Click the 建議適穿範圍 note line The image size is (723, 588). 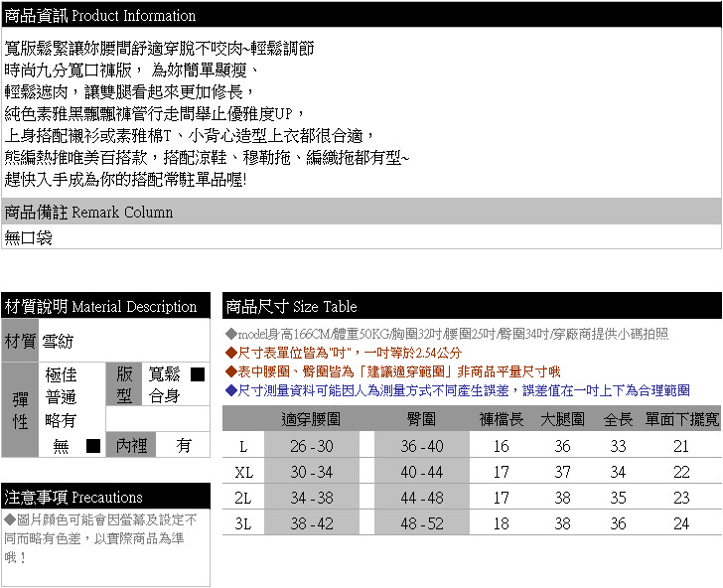point(393,371)
